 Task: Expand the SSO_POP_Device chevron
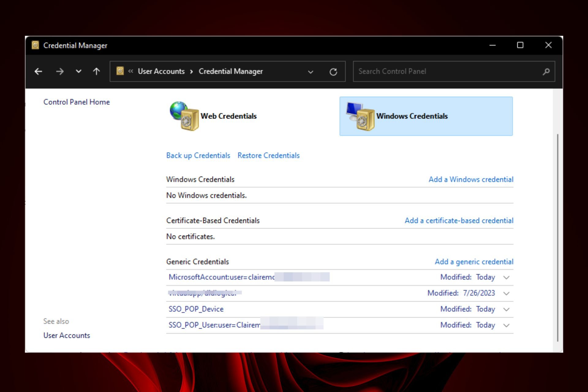[507, 309]
